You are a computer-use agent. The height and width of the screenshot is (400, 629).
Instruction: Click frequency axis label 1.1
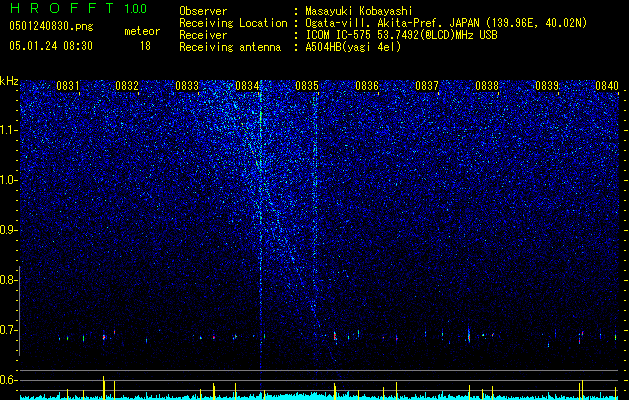click(8, 130)
